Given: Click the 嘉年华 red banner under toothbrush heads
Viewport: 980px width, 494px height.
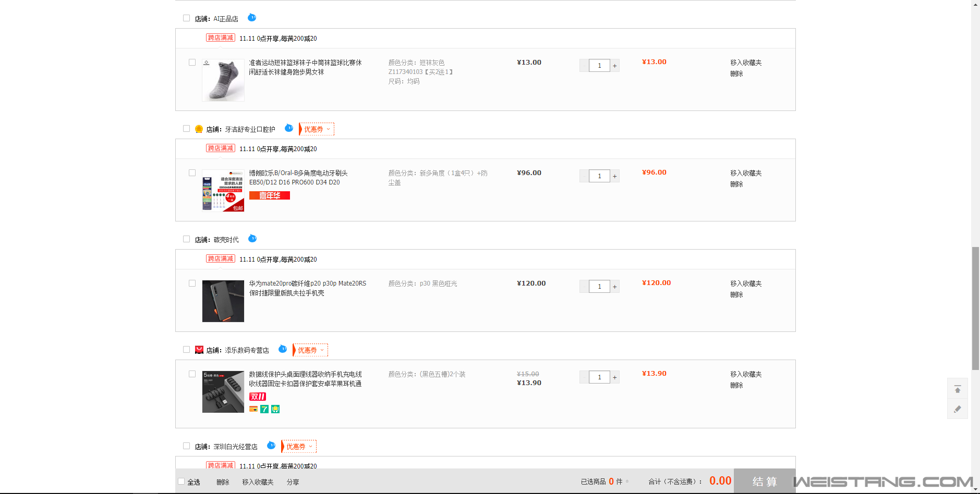Looking at the screenshot, I should [x=270, y=195].
